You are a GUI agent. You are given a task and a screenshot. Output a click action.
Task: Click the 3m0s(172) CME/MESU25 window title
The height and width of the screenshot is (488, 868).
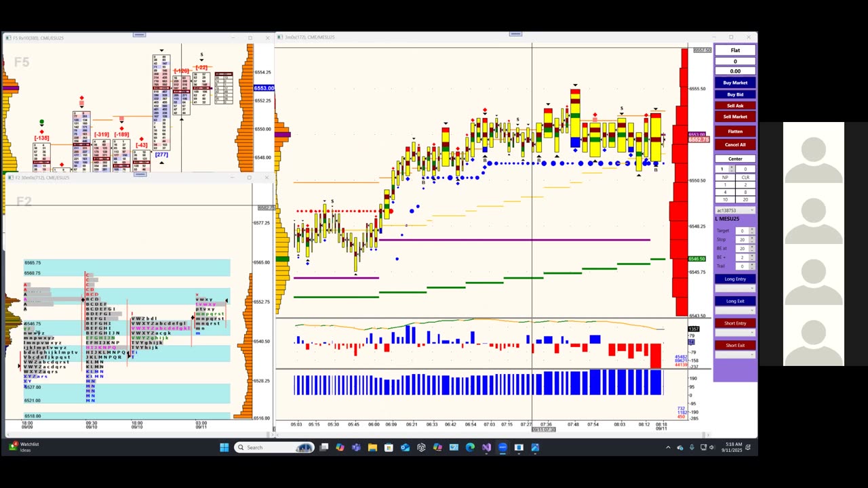point(309,37)
